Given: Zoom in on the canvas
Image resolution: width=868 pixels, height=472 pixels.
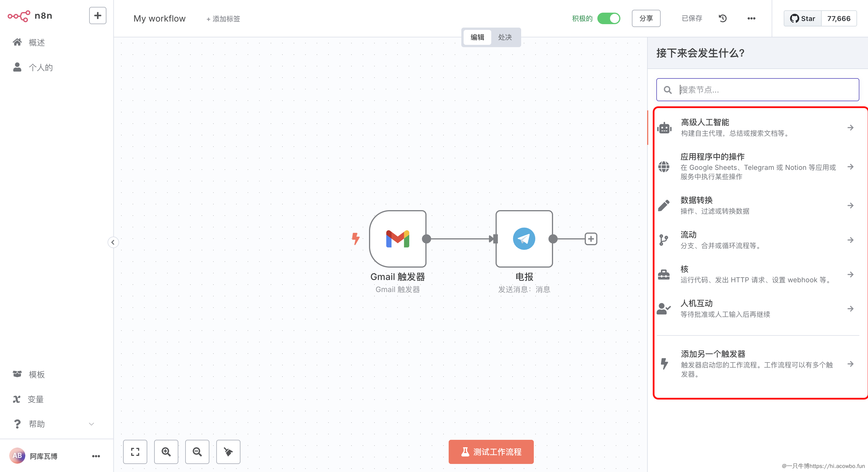Looking at the screenshot, I should (166, 452).
